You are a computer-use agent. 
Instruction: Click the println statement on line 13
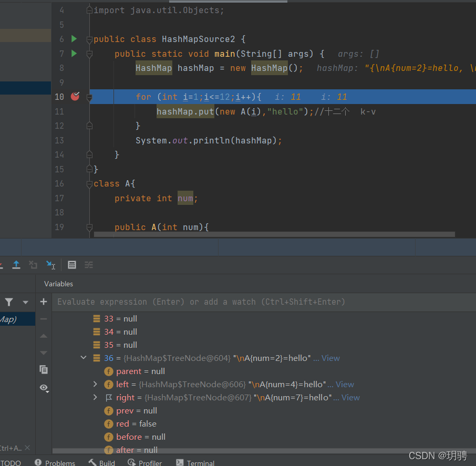pos(209,140)
